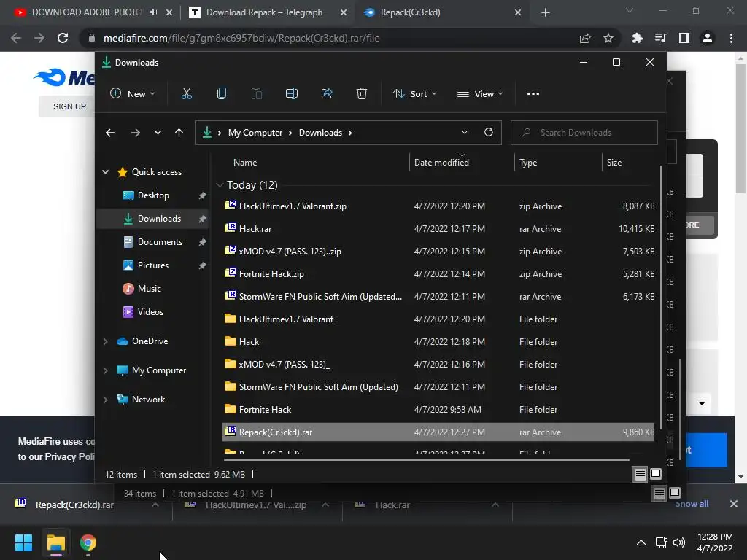Open the New item dropdown

133,94
